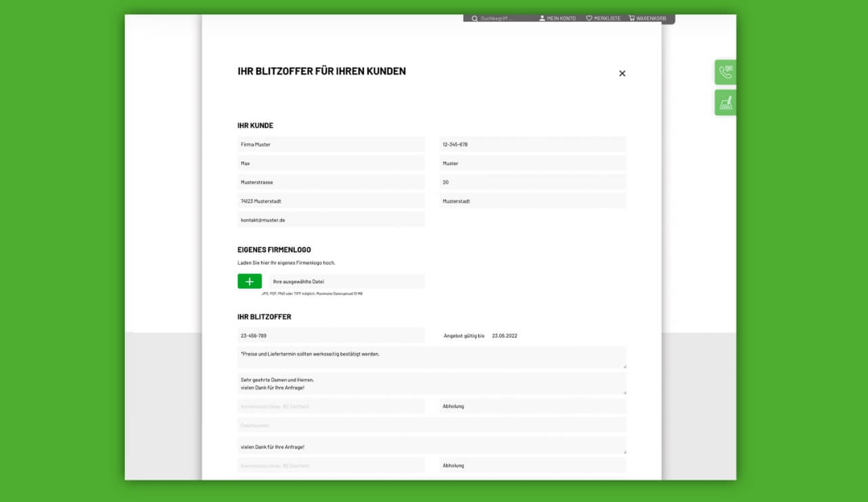
Task: Click the last name field Muster
Action: [x=533, y=163]
